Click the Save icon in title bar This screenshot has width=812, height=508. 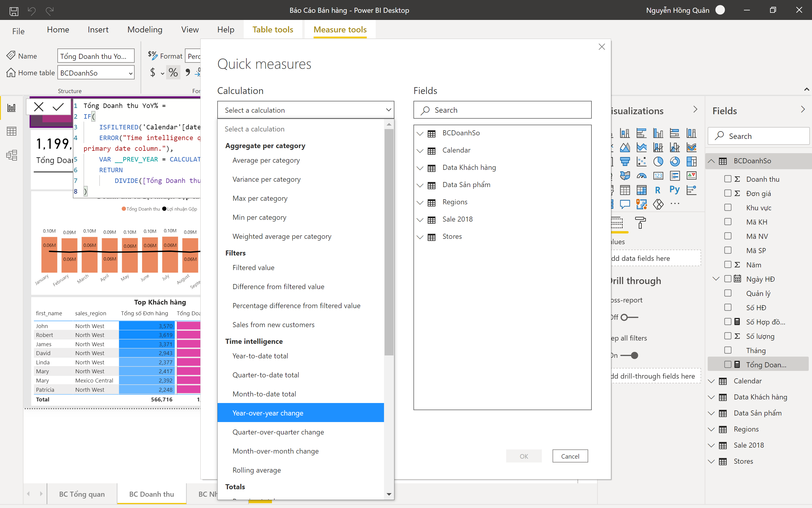coord(14,11)
